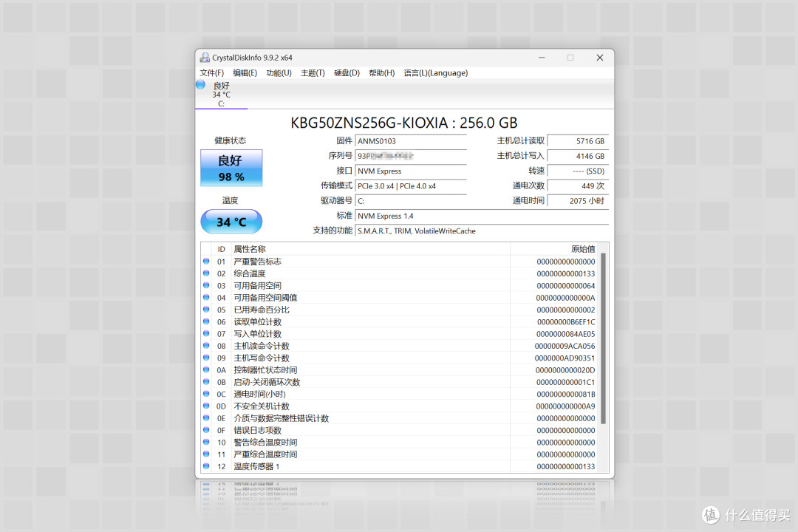Click the status dot for row 0C 通电时间(小时)

(206, 394)
